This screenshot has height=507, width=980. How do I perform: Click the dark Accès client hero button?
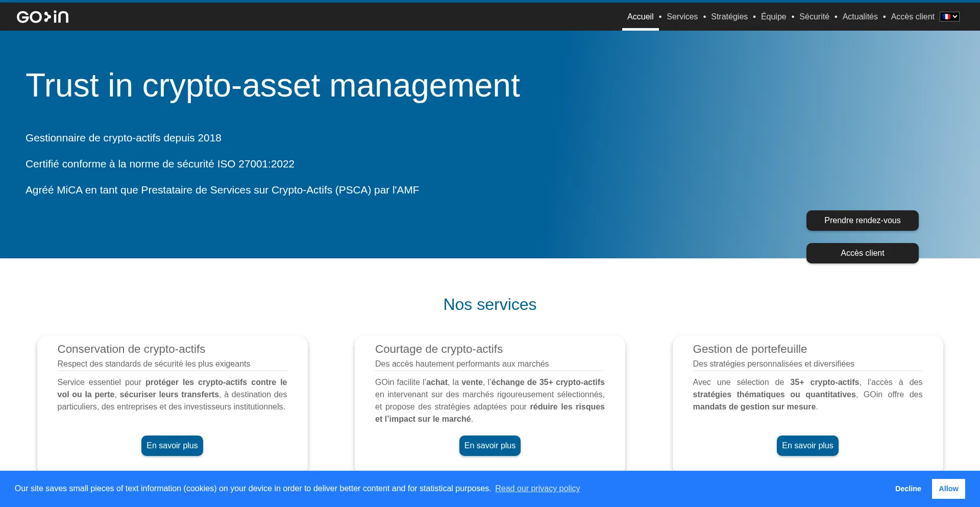click(x=863, y=253)
